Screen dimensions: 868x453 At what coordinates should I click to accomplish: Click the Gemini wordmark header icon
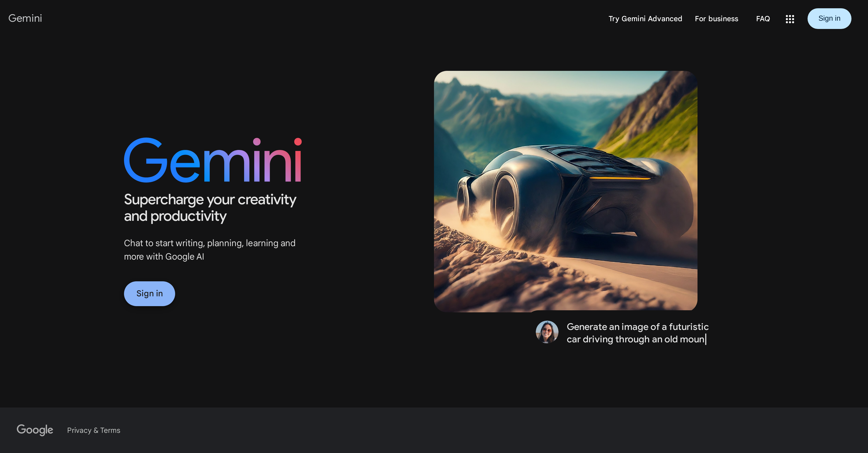coord(25,18)
